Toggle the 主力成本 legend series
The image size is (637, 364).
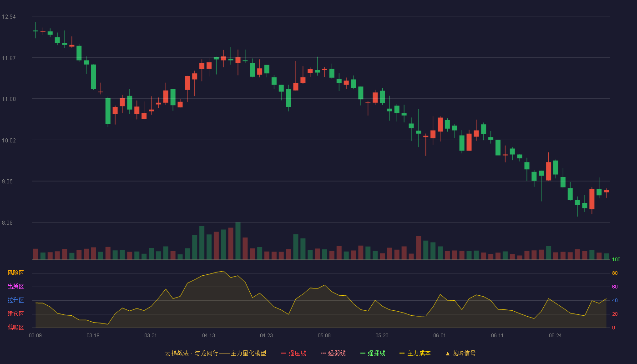415,353
